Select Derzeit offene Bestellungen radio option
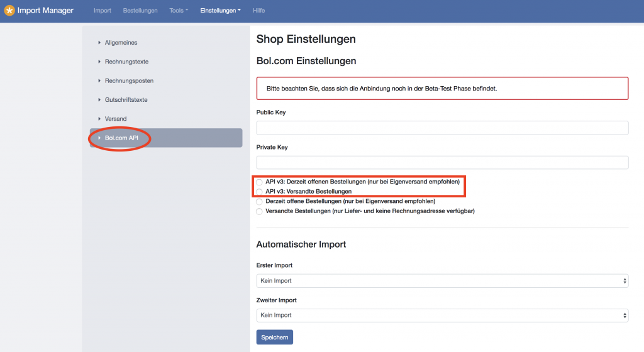The height and width of the screenshot is (352, 644). pos(259,202)
